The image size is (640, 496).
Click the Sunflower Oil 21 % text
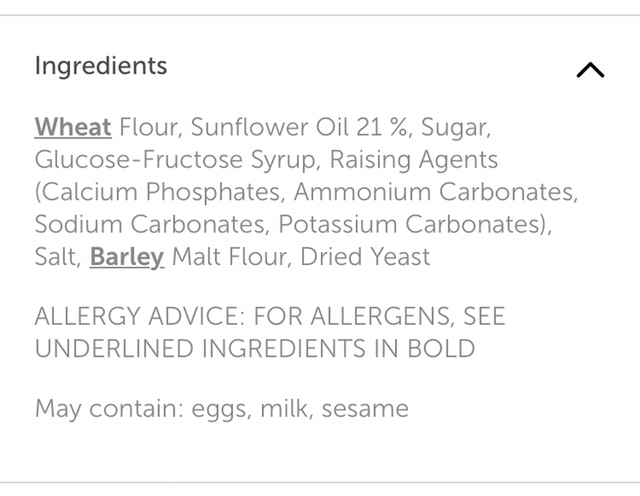(x=300, y=128)
